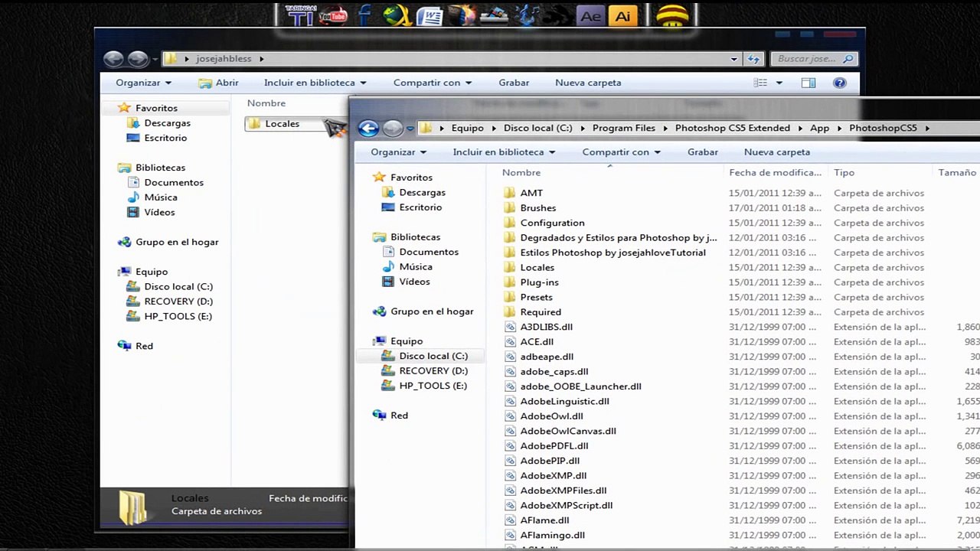Click the back arrow in the PhotoshopCS5 window

coord(368,129)
